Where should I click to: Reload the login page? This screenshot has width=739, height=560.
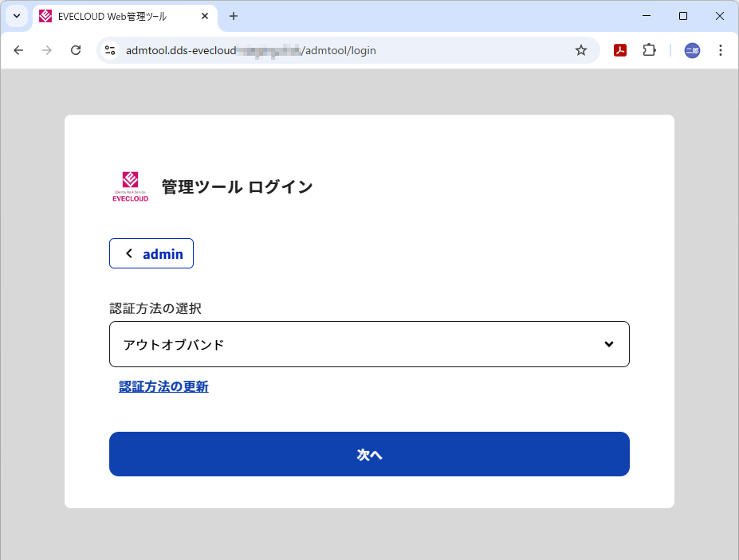pos(76,50)
